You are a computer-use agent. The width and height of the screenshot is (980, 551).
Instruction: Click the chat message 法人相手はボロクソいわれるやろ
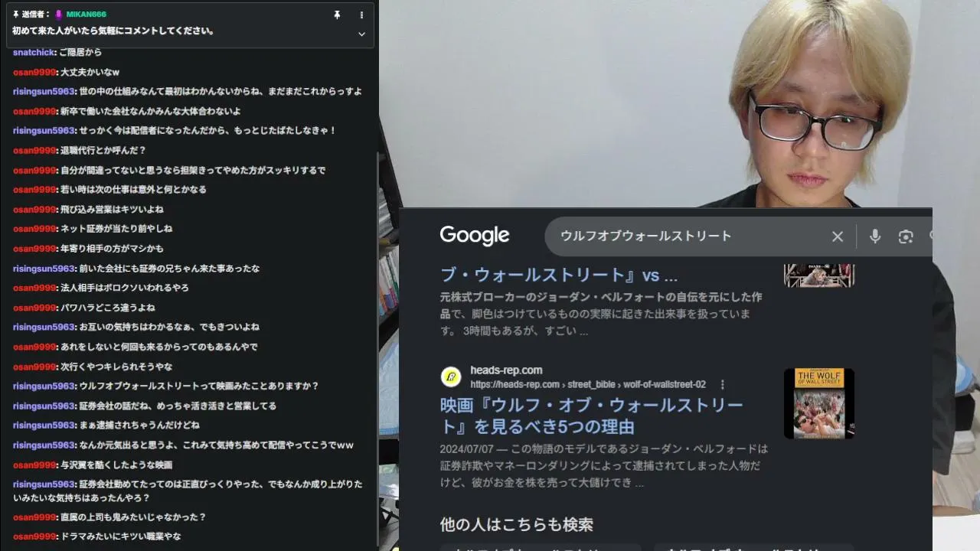coord(124,288)
